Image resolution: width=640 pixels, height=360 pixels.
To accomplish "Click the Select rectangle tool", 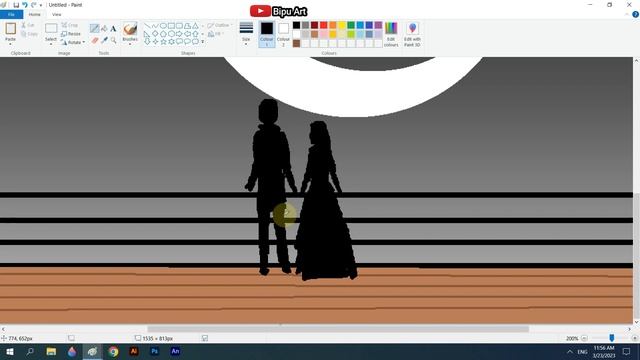I will tap(51, 28).
